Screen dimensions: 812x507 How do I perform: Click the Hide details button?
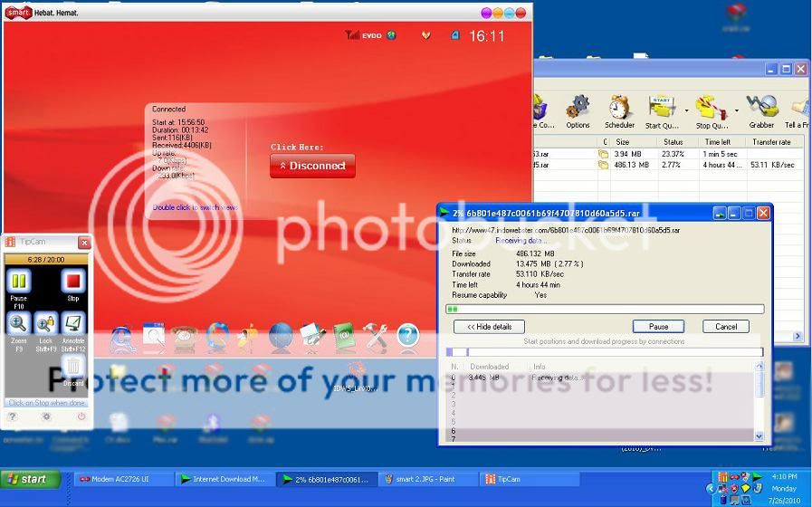click(490, 327)
